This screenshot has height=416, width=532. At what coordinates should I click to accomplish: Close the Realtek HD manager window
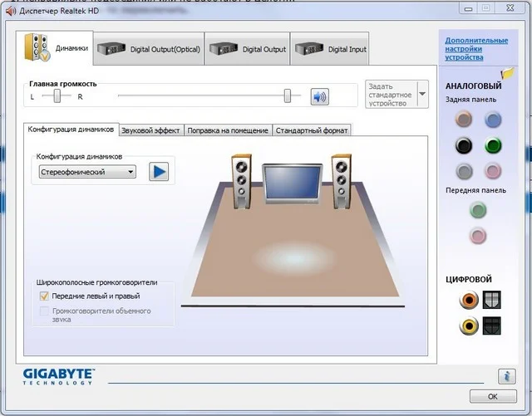(x=510, y=8)
